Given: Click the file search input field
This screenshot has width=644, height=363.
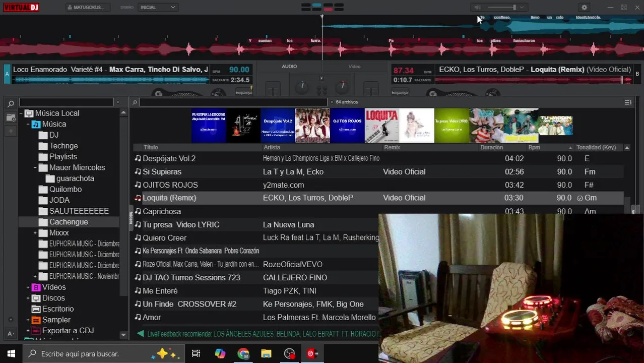Looking at the screenshot, I should [x=233, y=102].
